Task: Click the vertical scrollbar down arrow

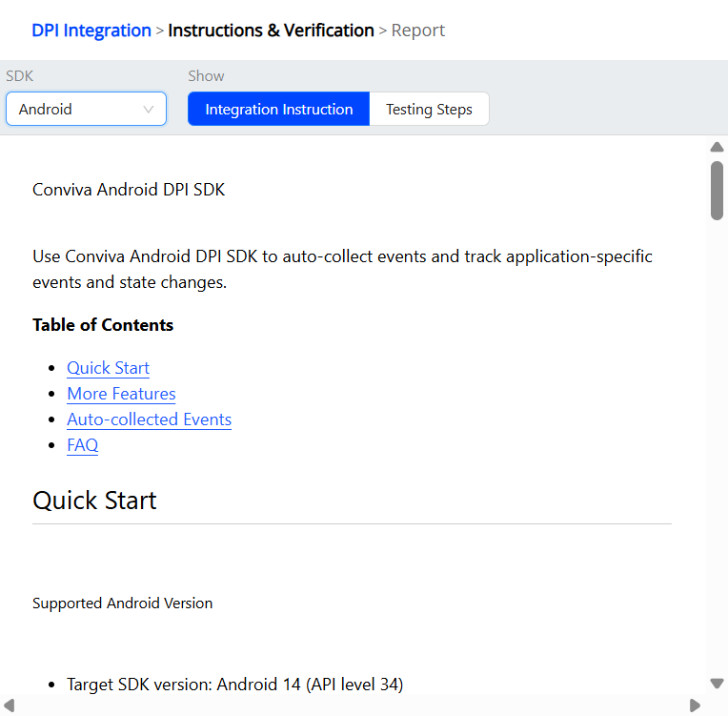Action: 717,683
